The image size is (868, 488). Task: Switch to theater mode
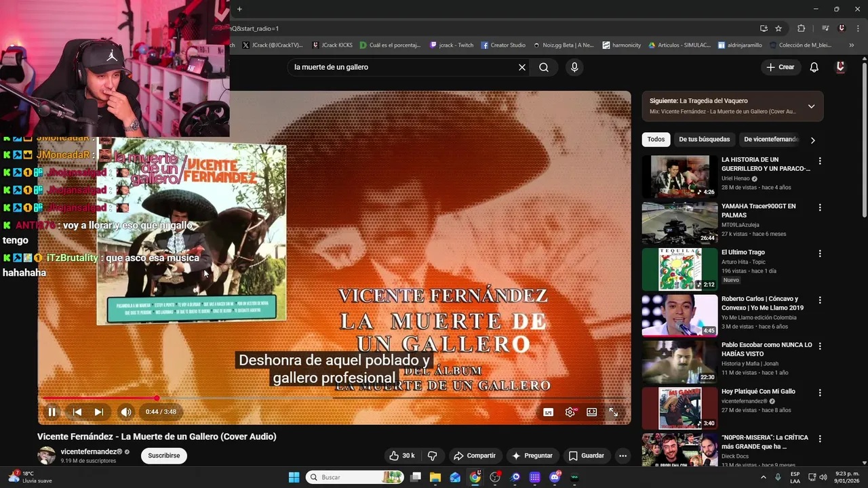(x=592, y=412)
